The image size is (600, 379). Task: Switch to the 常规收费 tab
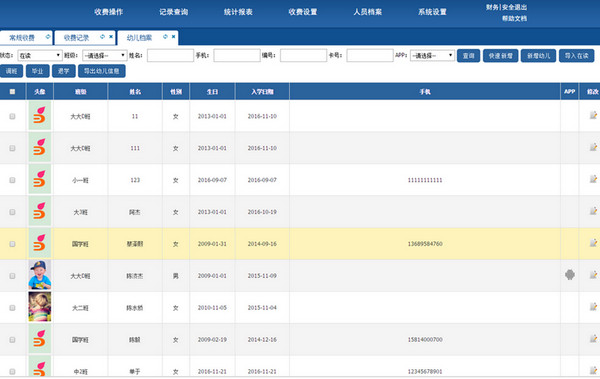[22, 38]
